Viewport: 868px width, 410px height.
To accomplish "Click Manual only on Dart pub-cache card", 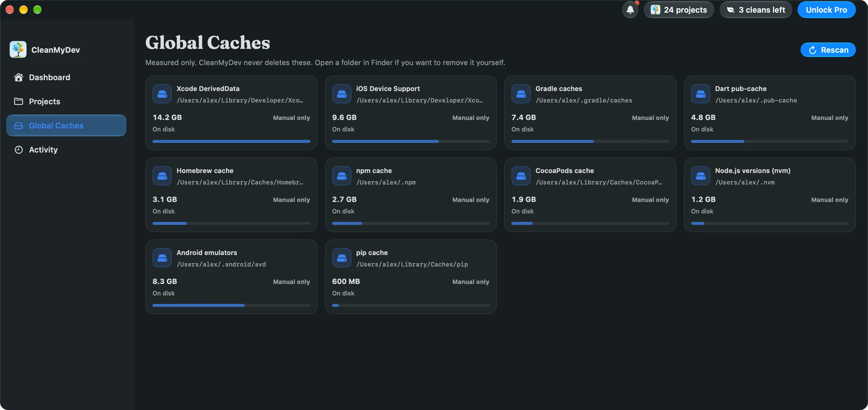I will point(829,118).
